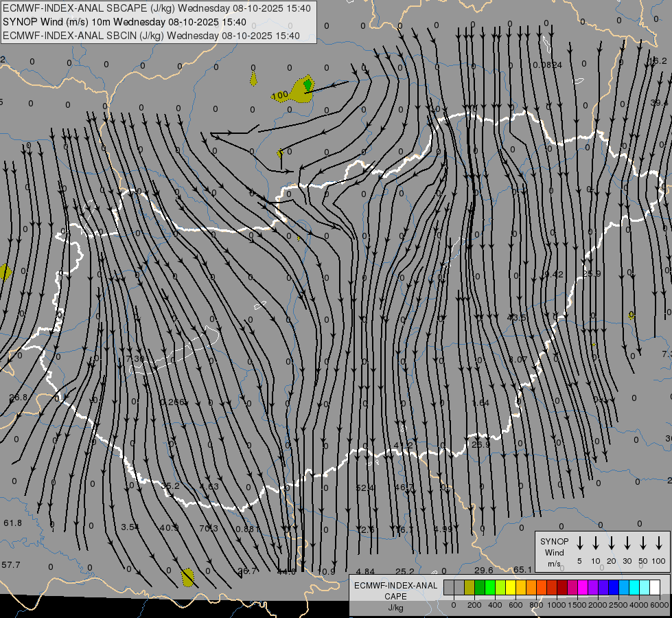
Task: Pick the bright magenta swatch after 1500
Action: (583, 587)
